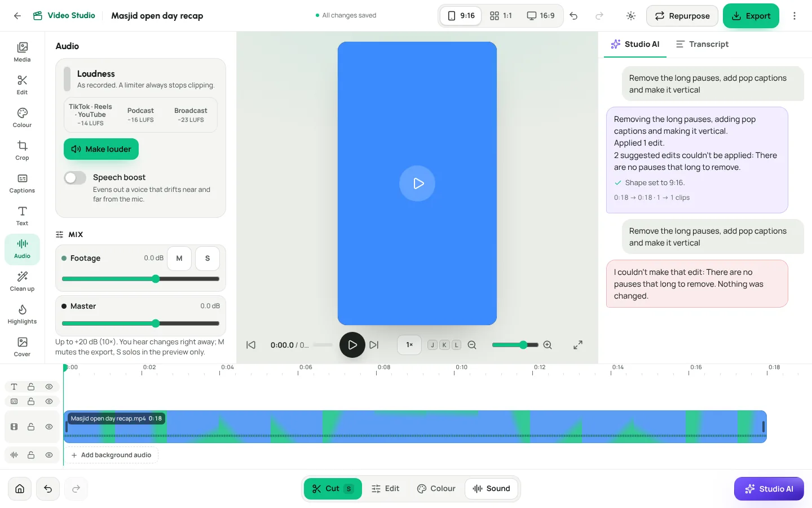This screenshot has height=508, width=812.
Task: Toggle visibility of the text track
Action: coord(49,387)
